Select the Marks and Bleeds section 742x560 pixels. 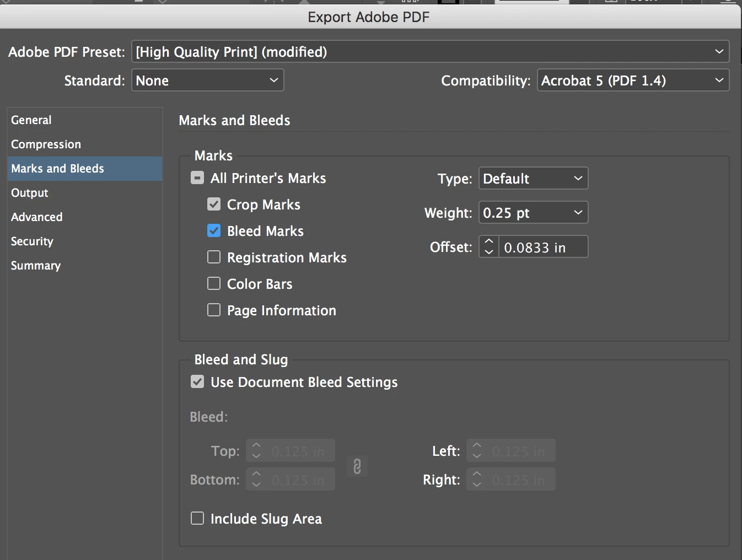click(x=85, y=169)
